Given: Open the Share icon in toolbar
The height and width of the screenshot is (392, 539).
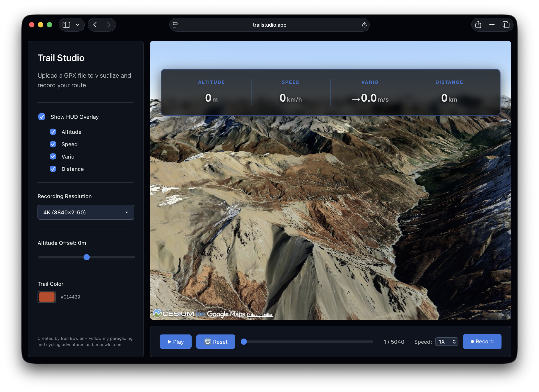Looking at the screenshot, I should click(478, 25).
